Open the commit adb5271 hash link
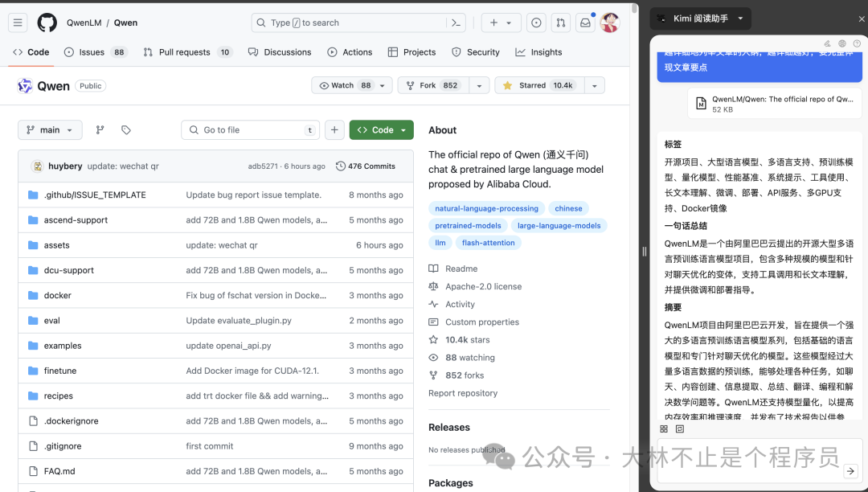This screenshot has height=492, width=868. (x=263, y=166)
